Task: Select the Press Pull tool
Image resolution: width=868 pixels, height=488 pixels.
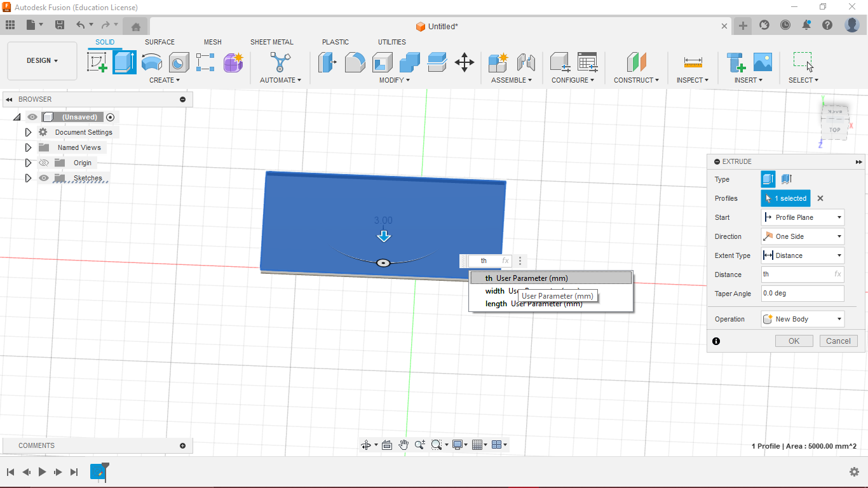Action: (327, 62)
